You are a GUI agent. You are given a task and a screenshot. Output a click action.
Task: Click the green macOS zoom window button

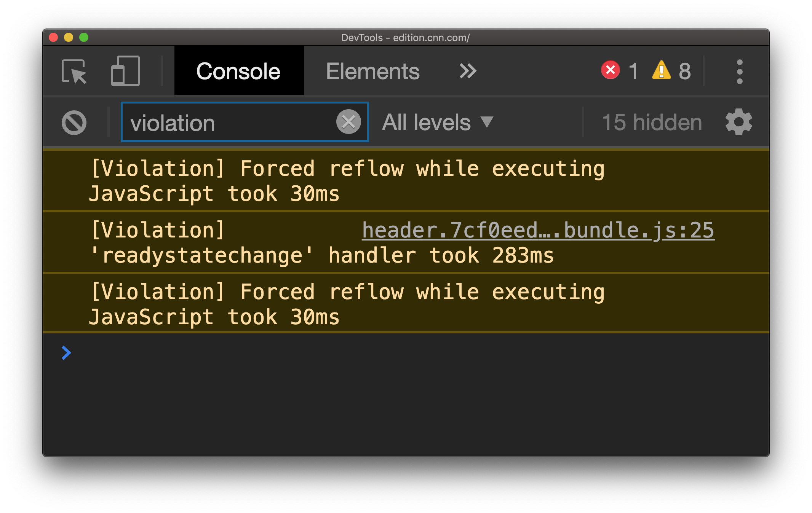tap(84, 37)
